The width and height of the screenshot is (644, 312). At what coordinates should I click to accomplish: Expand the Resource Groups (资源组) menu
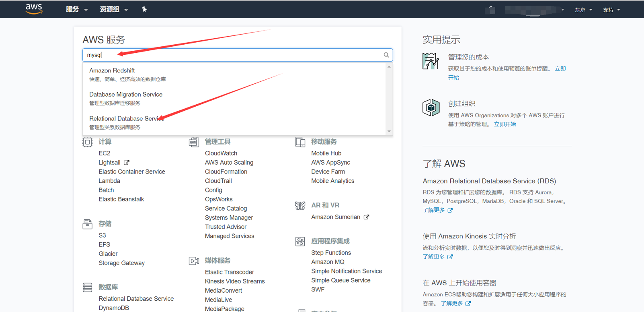[114, 9]
